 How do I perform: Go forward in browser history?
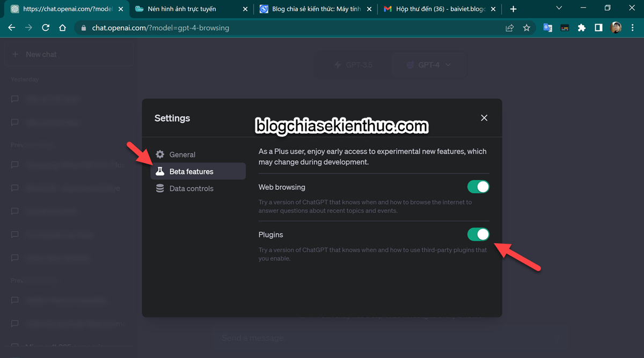click(28, 28)
